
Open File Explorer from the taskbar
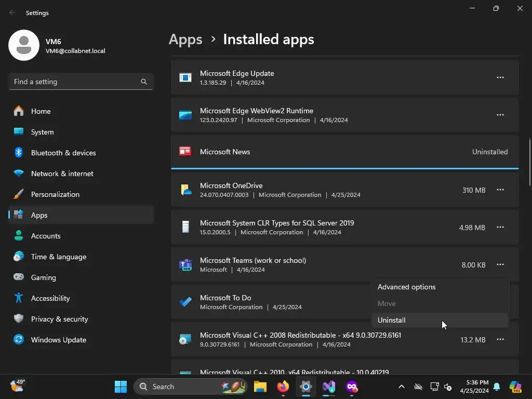[x=260, y=387]
